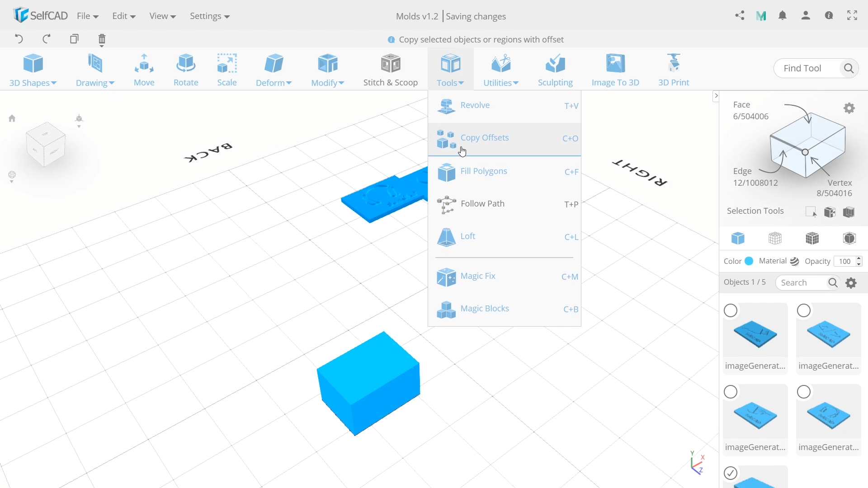The height and width of the screenshot is (488, 868).
Task: Select second imageGenerat object checkbox, top row
Action: 804,311
